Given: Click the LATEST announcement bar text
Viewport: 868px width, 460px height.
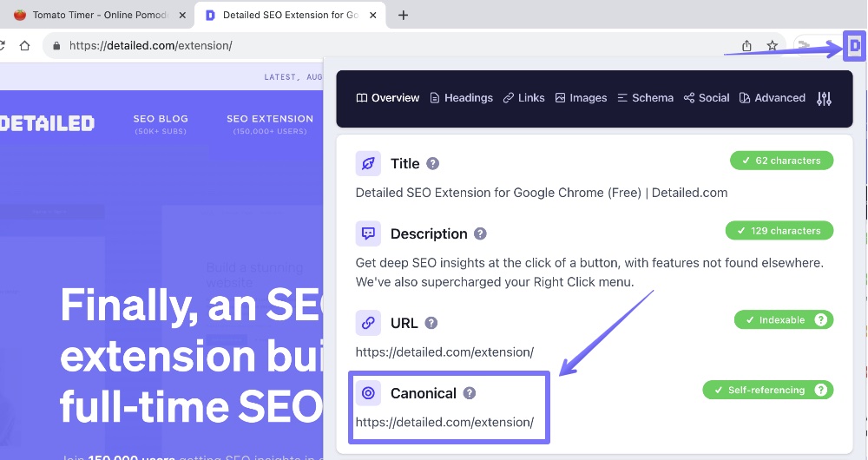Looking at the screenshot, I should click(x=293, y=77).
